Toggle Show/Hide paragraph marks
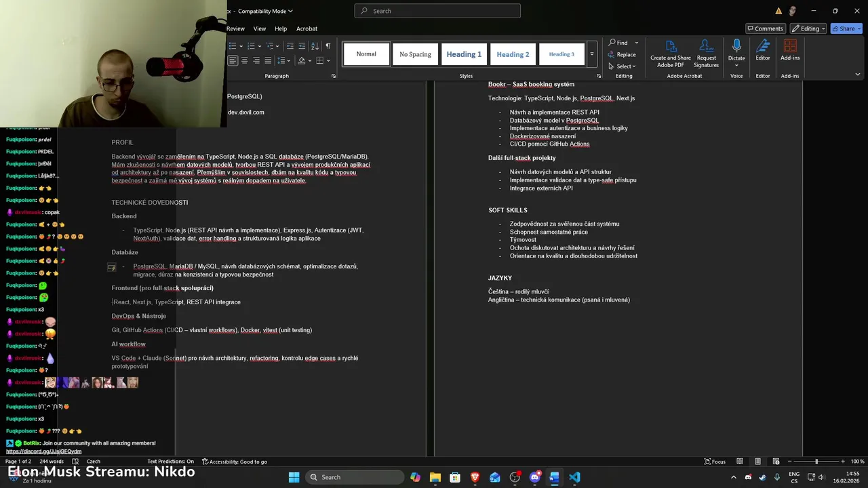Viewport: 868px width, 488px height. 328,46
